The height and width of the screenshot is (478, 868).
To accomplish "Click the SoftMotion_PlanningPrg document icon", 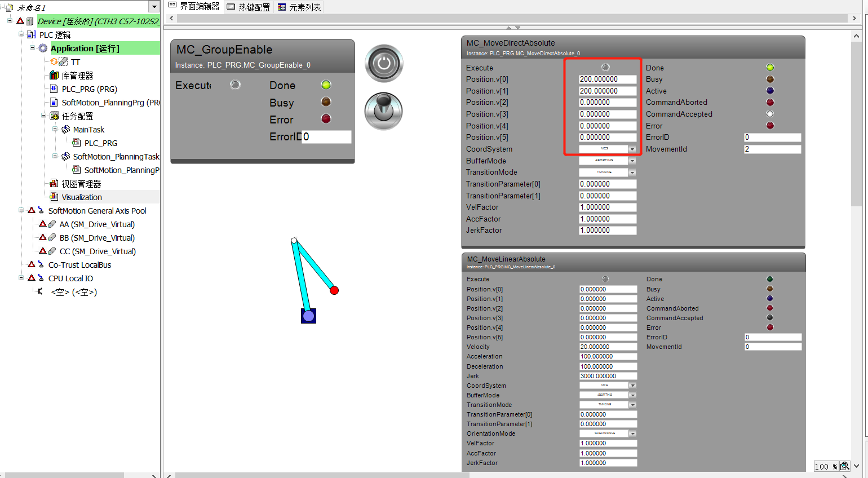I will (x=54, y=103).
